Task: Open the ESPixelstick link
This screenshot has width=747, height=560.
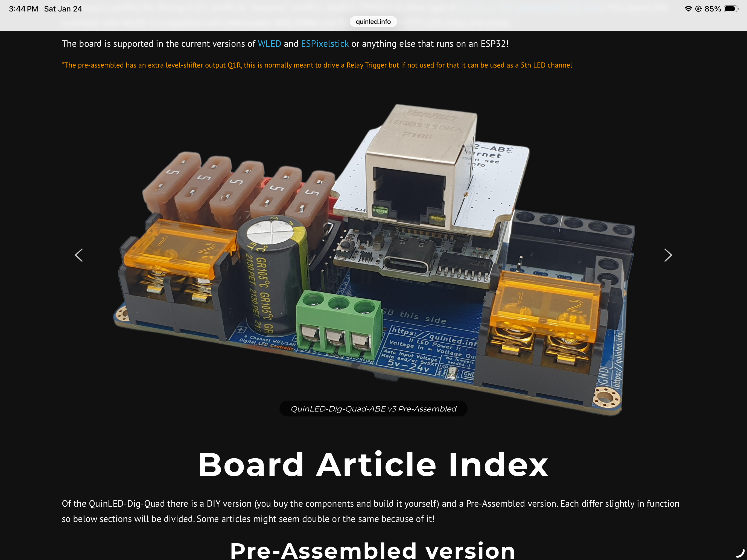Action: coord(325,44)
